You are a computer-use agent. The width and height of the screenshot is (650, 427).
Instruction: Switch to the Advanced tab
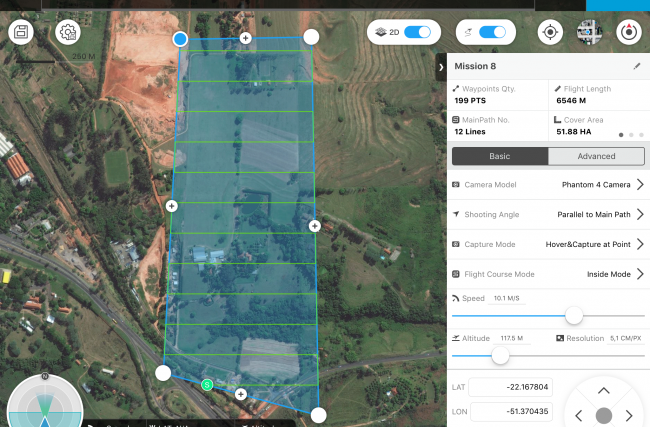click(596, 156)
